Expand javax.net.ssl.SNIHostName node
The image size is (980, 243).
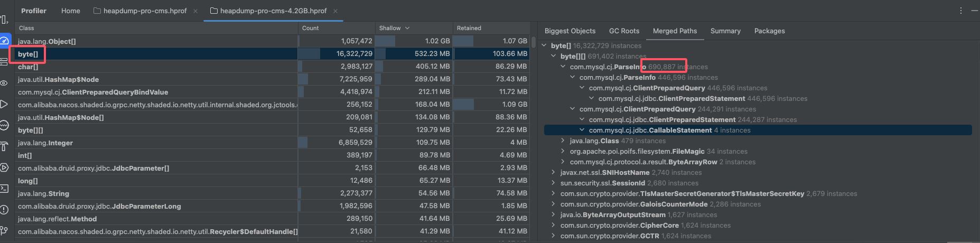[x=554, y=173]
